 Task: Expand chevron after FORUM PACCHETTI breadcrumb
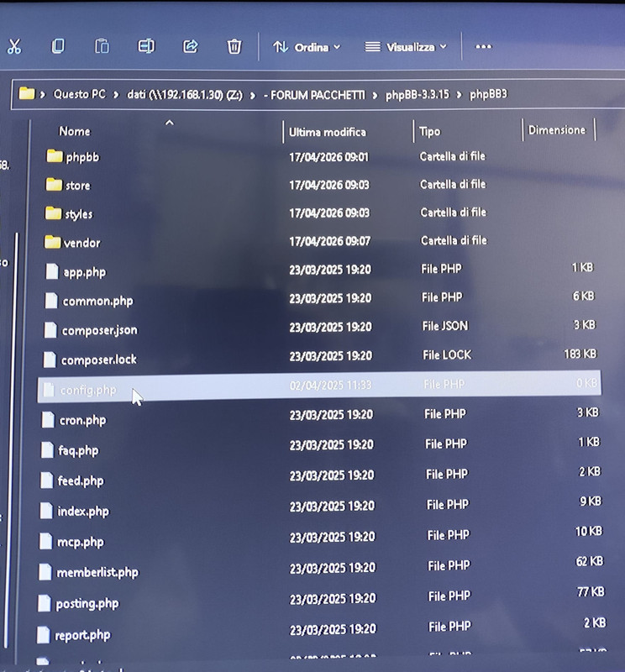pos(376,95)
